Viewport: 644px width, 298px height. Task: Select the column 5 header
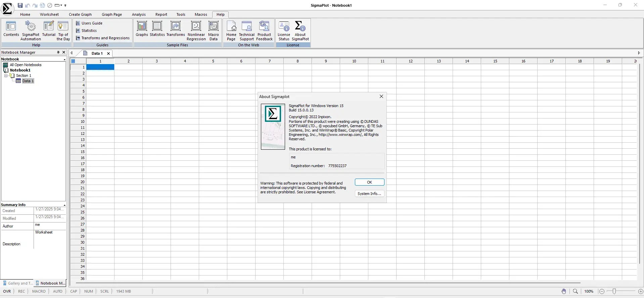pos(213,61)
